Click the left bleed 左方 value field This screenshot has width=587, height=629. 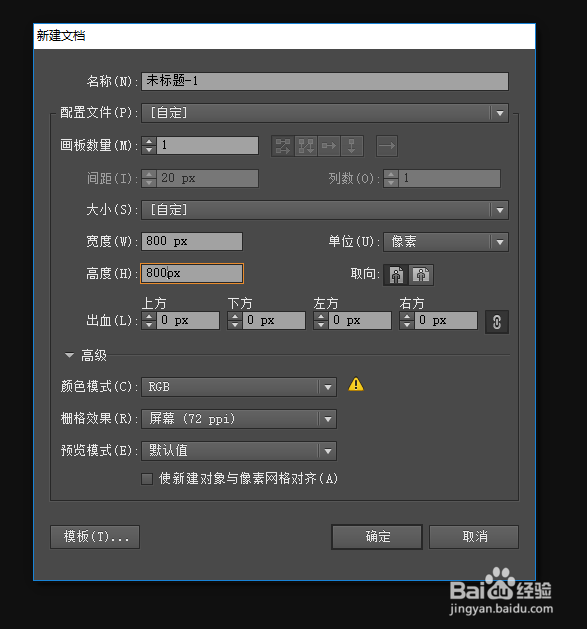click(360, 321)
